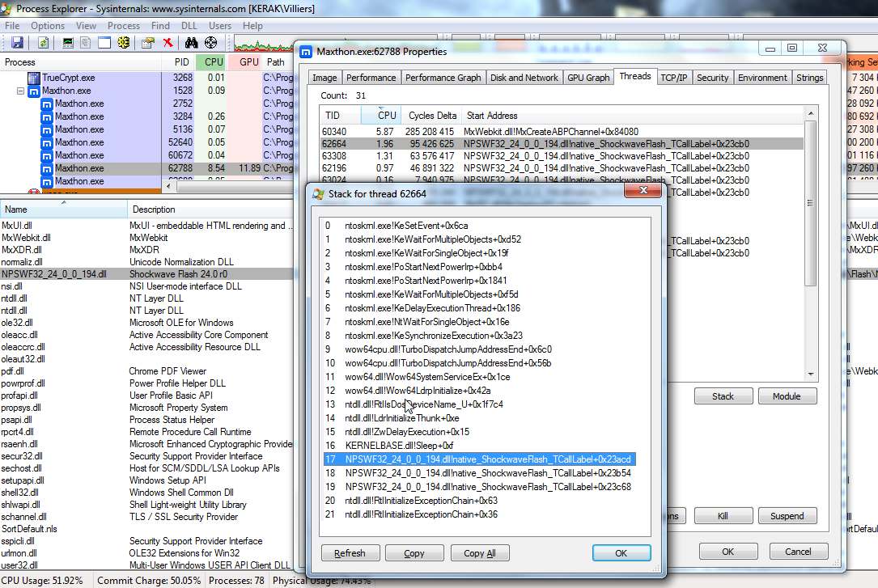Switch to the Performance Graph tab
Viewport: 878px width, 588px height.
pos(443,78)
